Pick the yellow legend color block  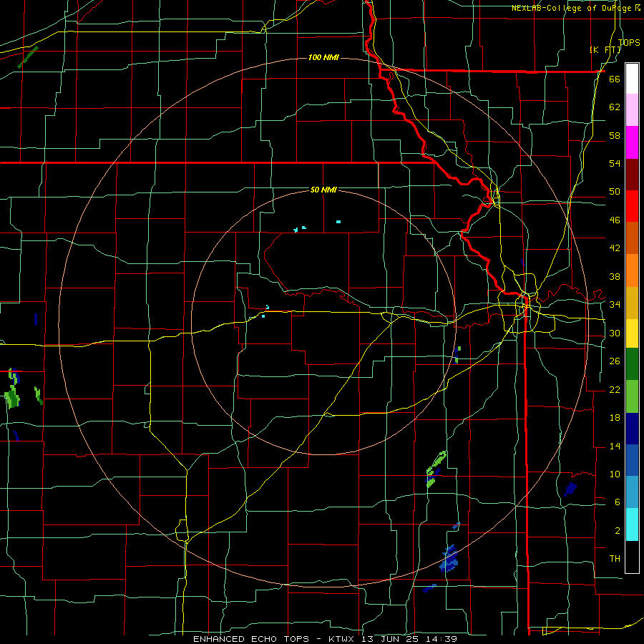(632, 333)
